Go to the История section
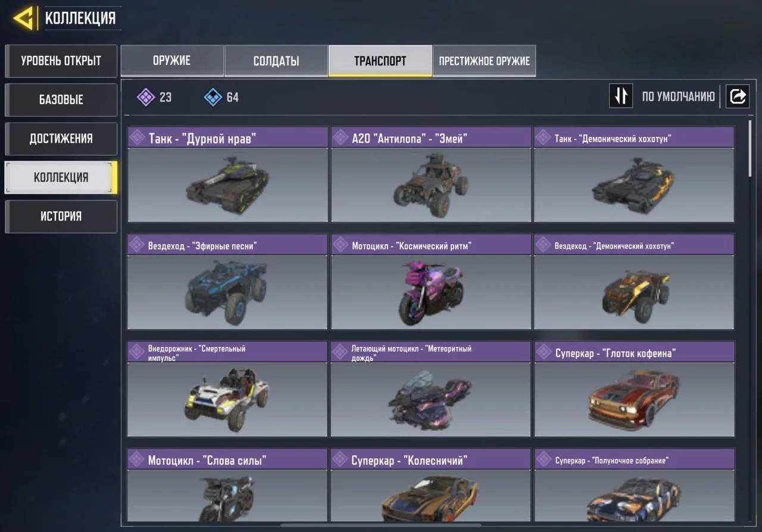762x532 pixels. (x=61, y=216)
